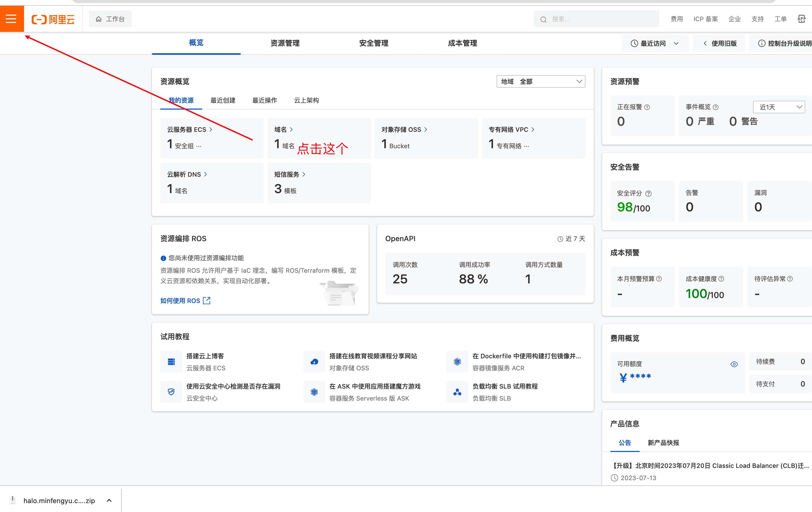Image resolution: width=812 pixels, height=512 pixels.
Task: Click help icon beside 正在报警
Action: [x=647, y=107]
